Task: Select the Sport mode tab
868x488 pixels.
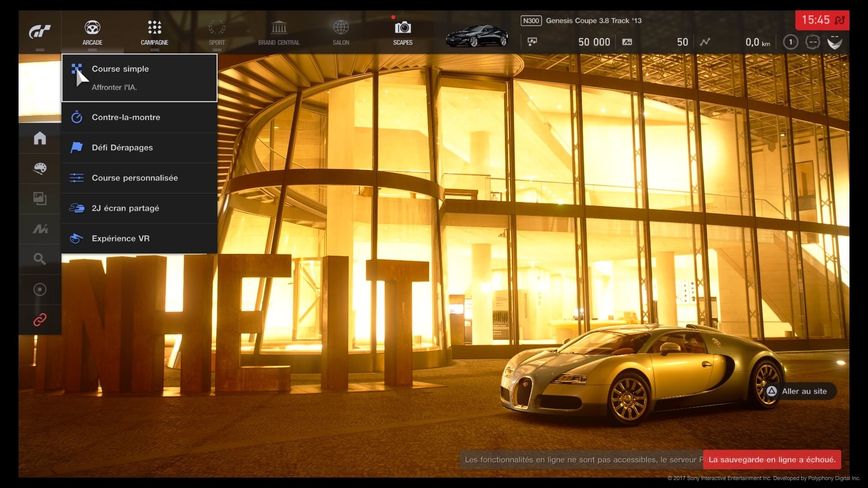Action: pyautogui.click(x=217, y=33)
